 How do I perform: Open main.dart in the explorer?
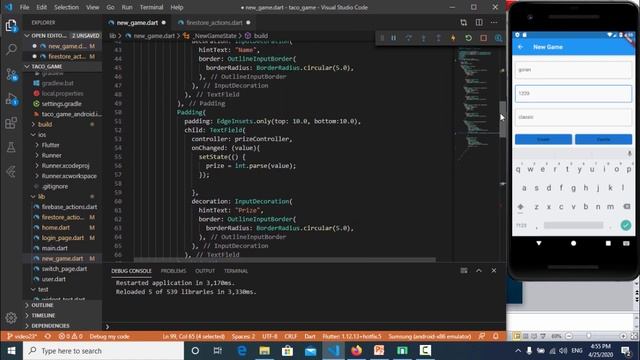62,248
